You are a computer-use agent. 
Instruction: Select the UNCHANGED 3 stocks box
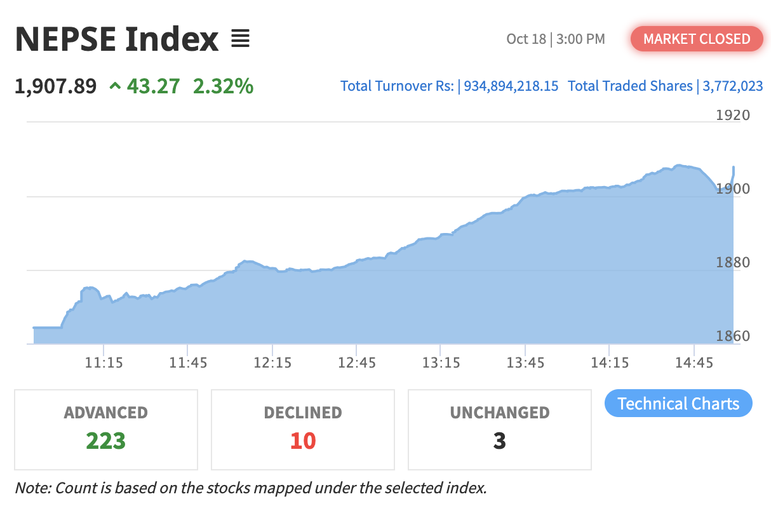[x=500, y=429]
